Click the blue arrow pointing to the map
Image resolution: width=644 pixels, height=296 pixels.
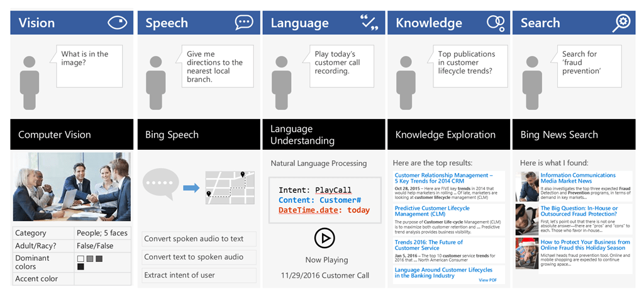[191, 187]
